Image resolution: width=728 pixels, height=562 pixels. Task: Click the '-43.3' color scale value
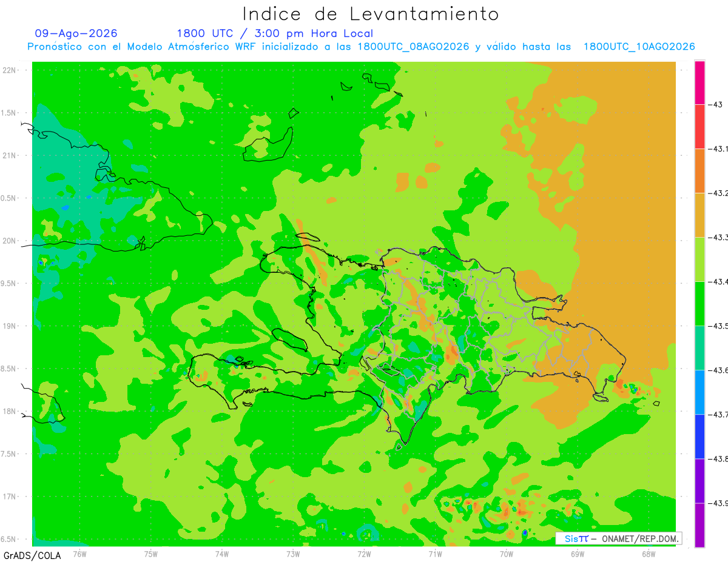(x=718, y=238)
